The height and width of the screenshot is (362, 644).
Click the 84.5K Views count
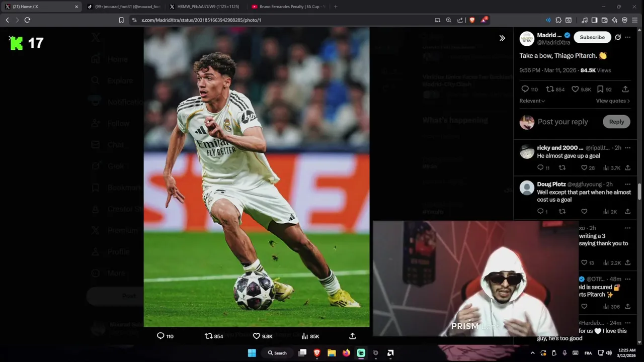point(596,70)
